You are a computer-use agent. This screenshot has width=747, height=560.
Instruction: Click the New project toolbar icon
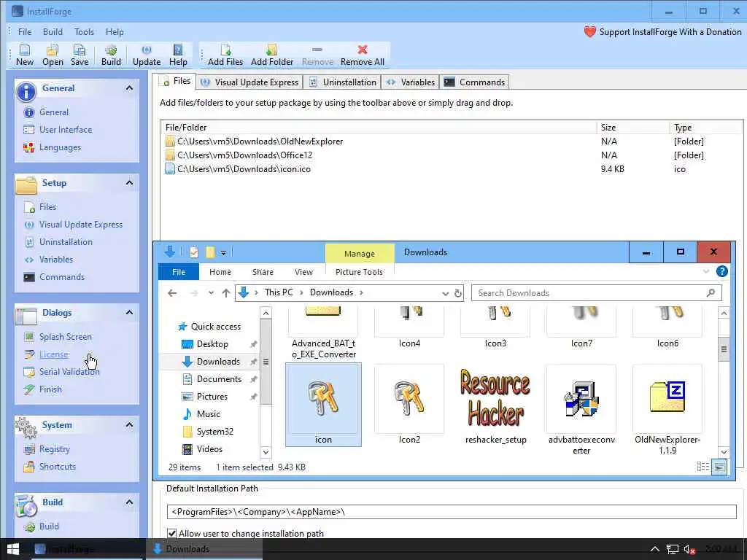click(x=25, y=55)
